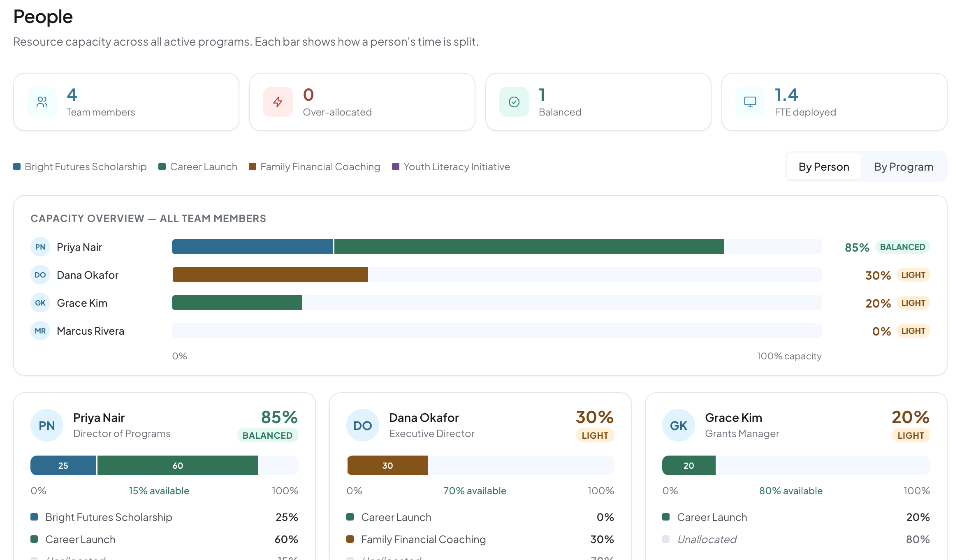Click the Over-allocated lightning bolt icon
The height and width of the screenshot is (560, 969).
(x=278, y=102)
